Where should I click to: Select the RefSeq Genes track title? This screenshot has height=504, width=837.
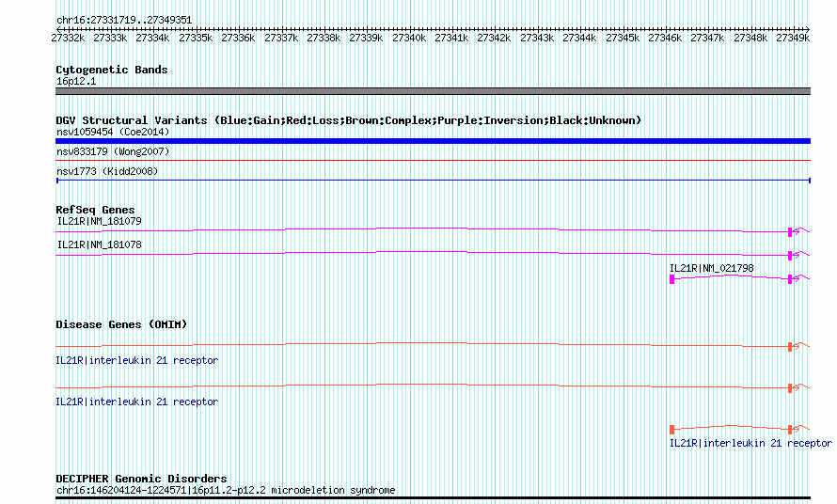[x=95, y=210]
